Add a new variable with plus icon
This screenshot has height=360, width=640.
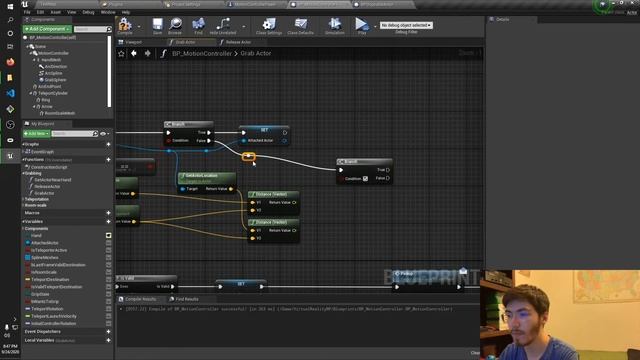pyautogui.click(x=109, y=222)
